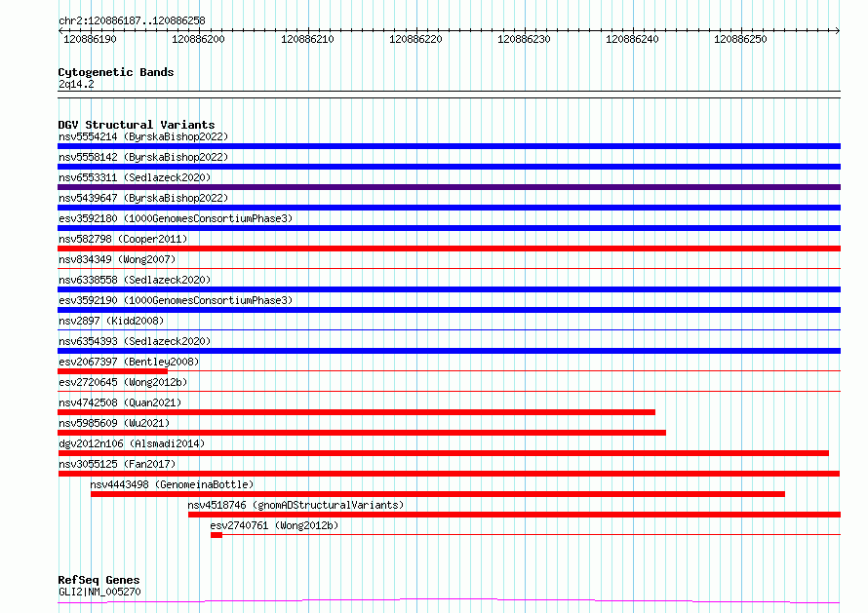Click the RefSeq Genes track title
This screenshot has height=613, width=868.
pyautogui.click(x=99, y=580)
